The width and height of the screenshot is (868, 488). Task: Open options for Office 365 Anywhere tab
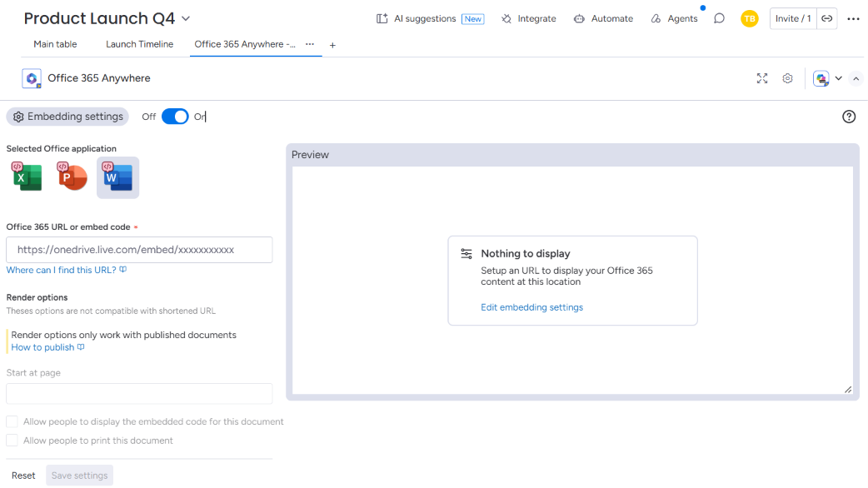[x=310, y=44]
